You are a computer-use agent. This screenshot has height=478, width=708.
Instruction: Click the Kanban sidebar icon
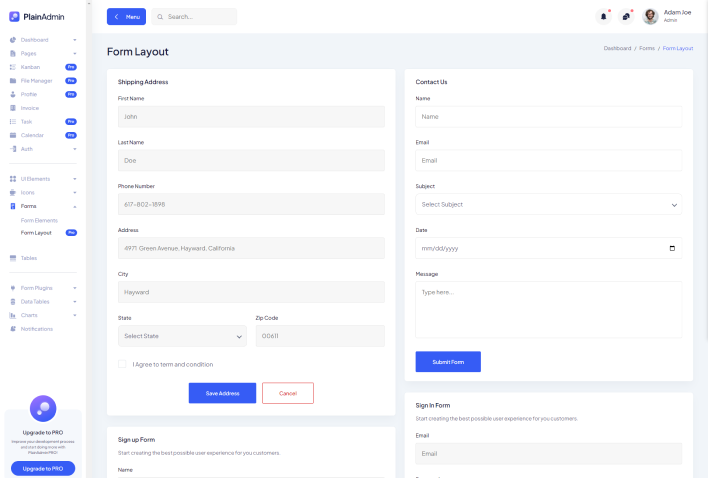pyautogui.click(x=13, y=67)
